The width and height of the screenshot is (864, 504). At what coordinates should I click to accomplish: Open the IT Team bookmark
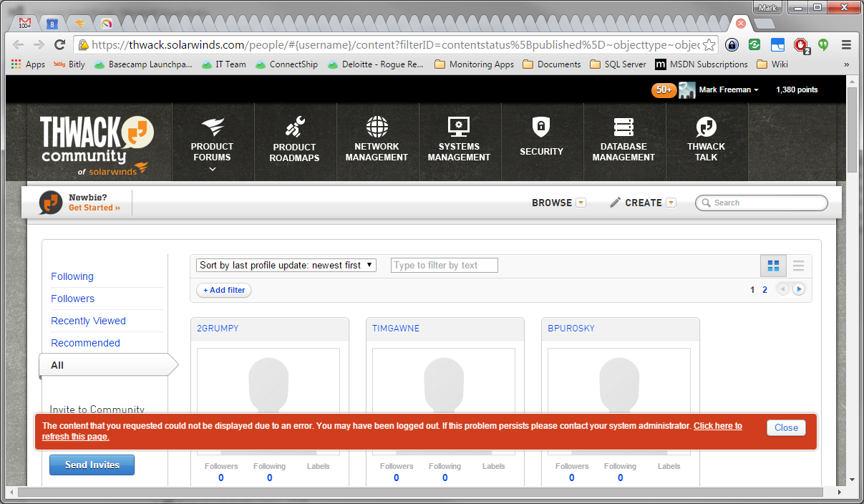[223, 64]
